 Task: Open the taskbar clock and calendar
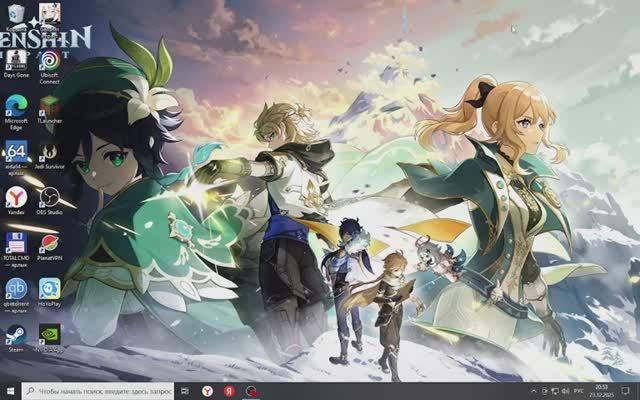click(x=601, y=391)
